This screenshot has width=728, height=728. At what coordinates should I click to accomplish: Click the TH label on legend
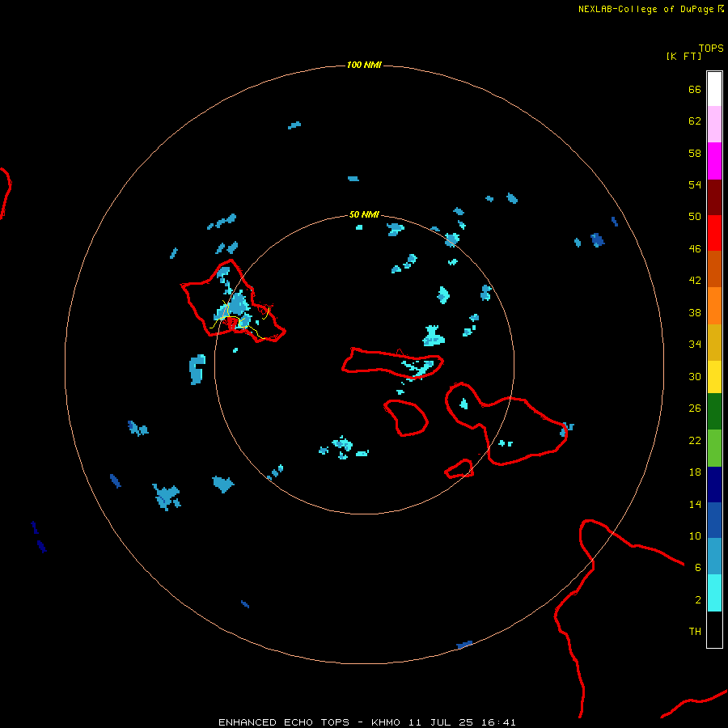tap(695, 632)
